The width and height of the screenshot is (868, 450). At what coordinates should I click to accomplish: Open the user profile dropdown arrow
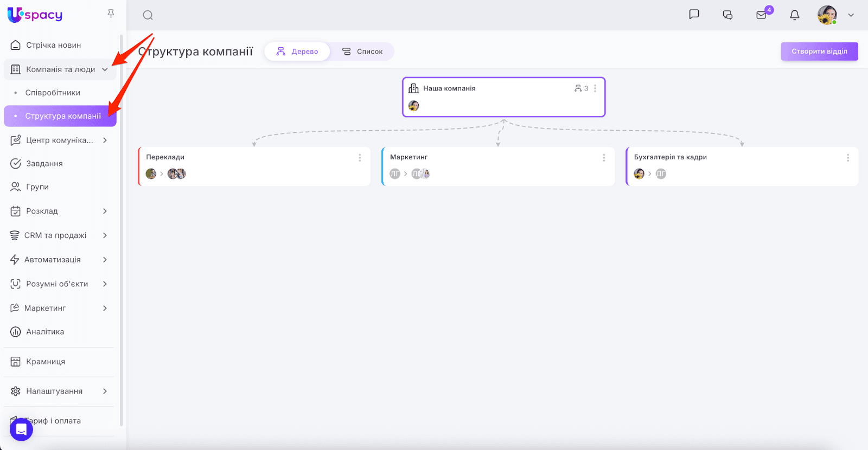pyautogui.click(x=851, y=15)
